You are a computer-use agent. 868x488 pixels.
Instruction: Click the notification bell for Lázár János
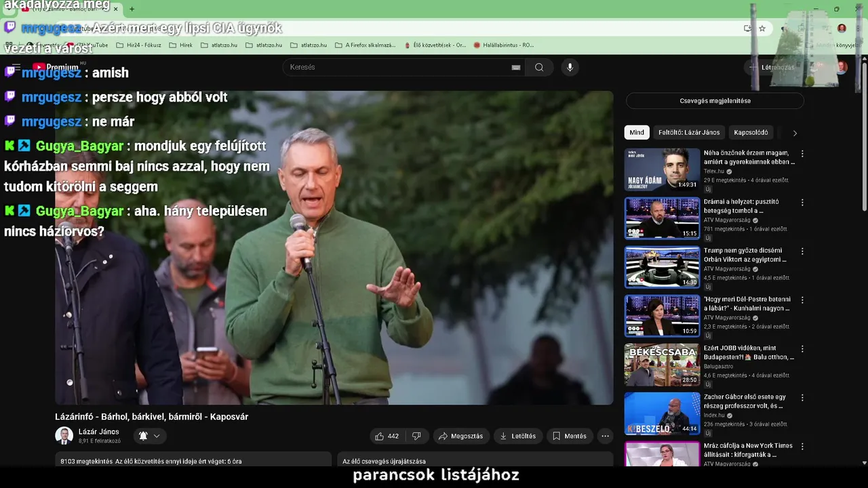click(143, 436)
